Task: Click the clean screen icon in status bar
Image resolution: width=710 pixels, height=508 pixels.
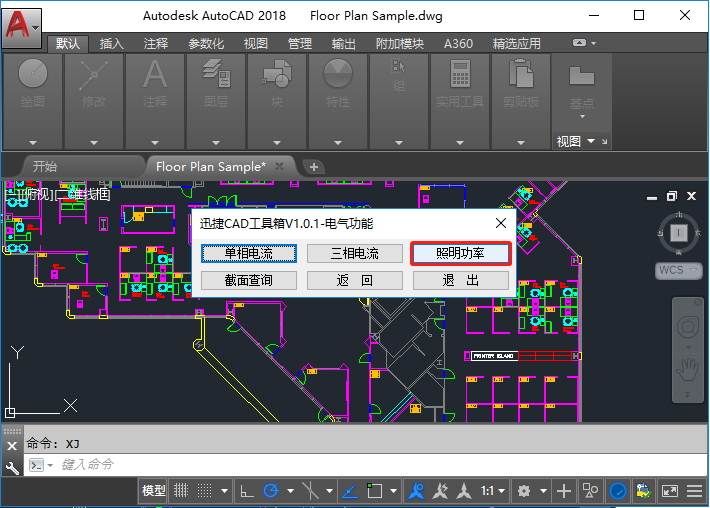Action: [x=670, y=491]
